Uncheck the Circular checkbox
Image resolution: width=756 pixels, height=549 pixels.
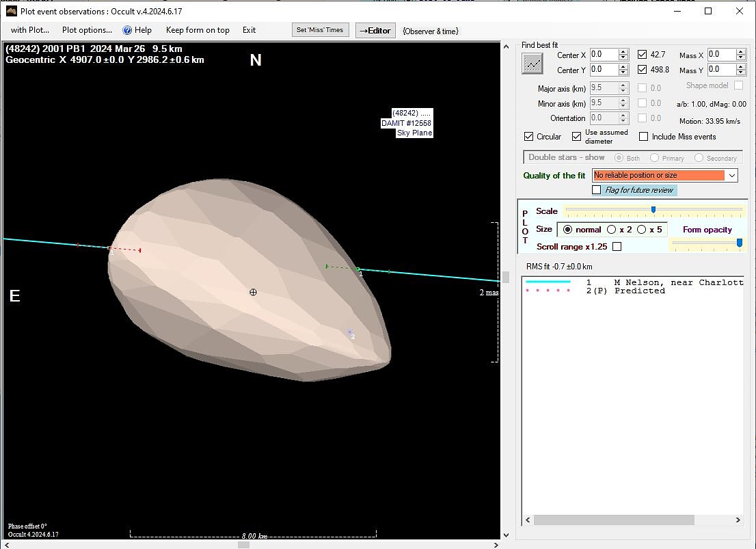pos(528,137)
